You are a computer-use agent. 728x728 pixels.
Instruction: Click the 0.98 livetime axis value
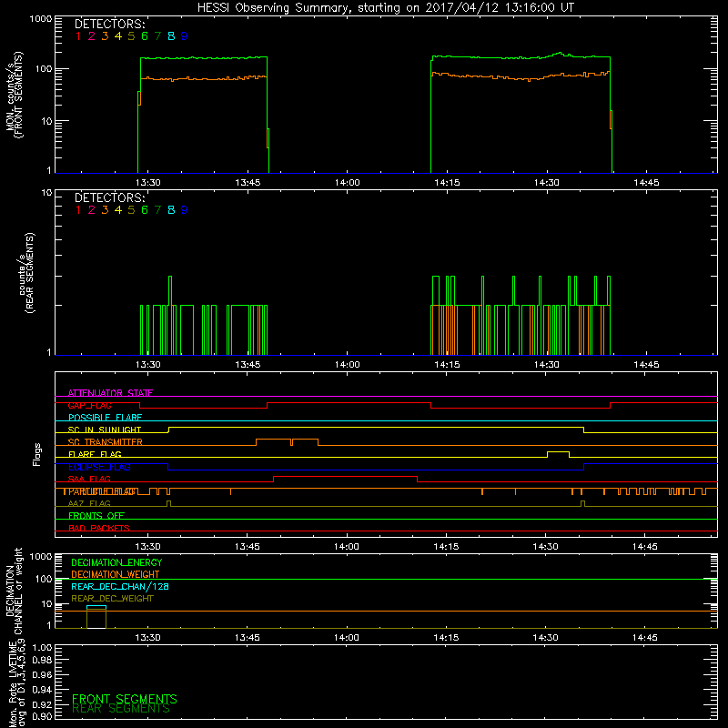[x=42, y=661]
